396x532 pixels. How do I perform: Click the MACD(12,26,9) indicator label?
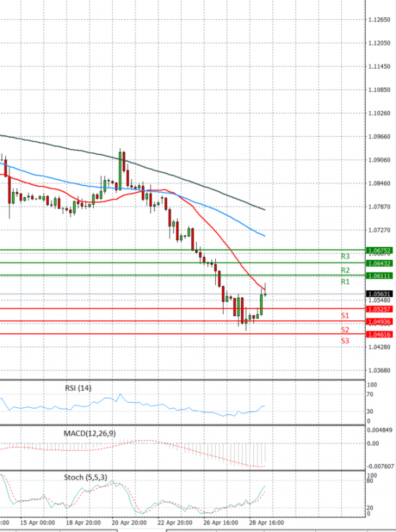90,433
